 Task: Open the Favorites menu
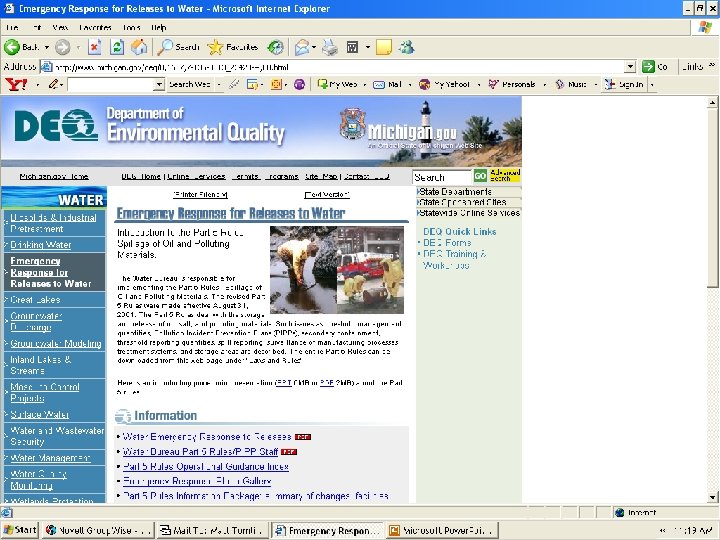click(95, 28)
